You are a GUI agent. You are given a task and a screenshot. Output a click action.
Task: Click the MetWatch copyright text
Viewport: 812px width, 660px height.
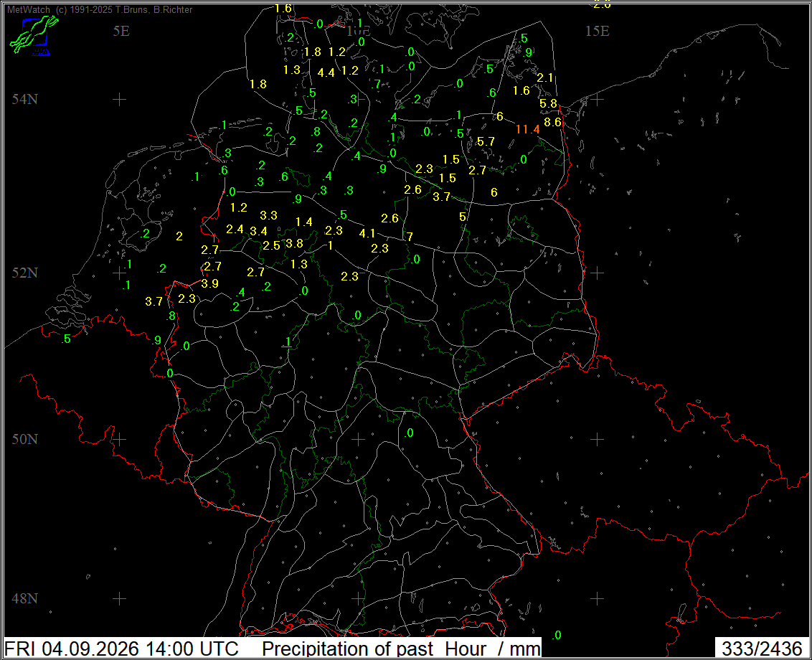tap(100, 9)
